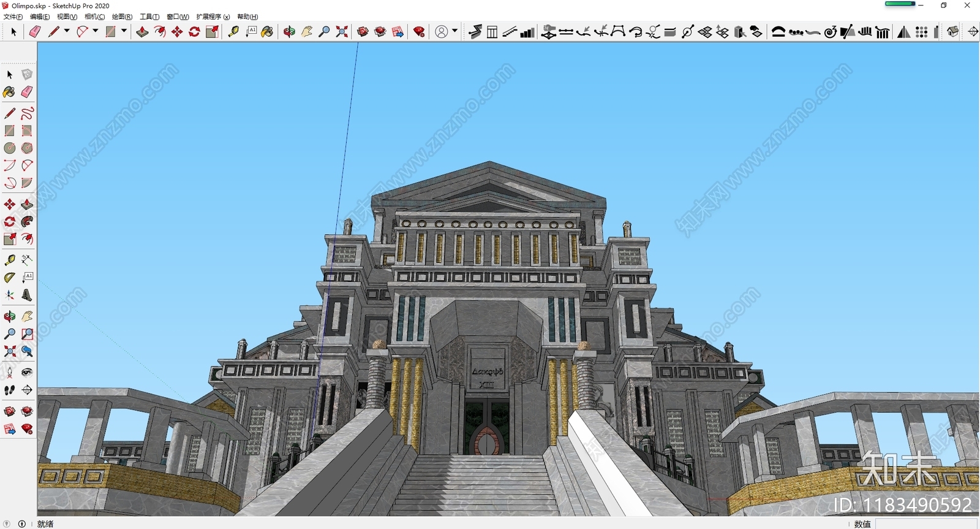Click the crosshair target icon at toolbar end
The height and width of the screenshot is (529, 980).
click(973, 32)
